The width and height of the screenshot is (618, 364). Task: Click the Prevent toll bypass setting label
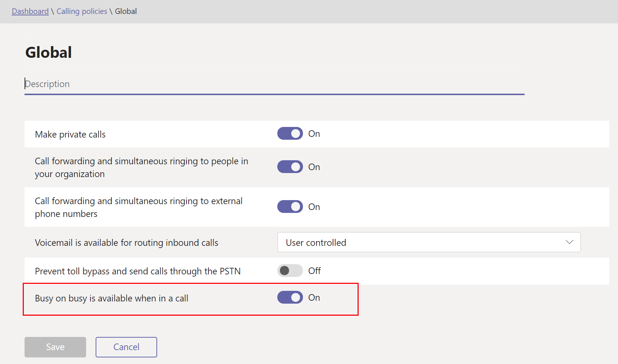click(x=138, y=271)
